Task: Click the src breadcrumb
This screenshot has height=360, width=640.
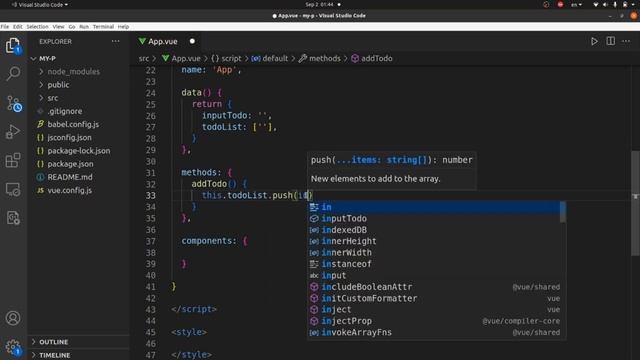Action: (x=144, y=58)
